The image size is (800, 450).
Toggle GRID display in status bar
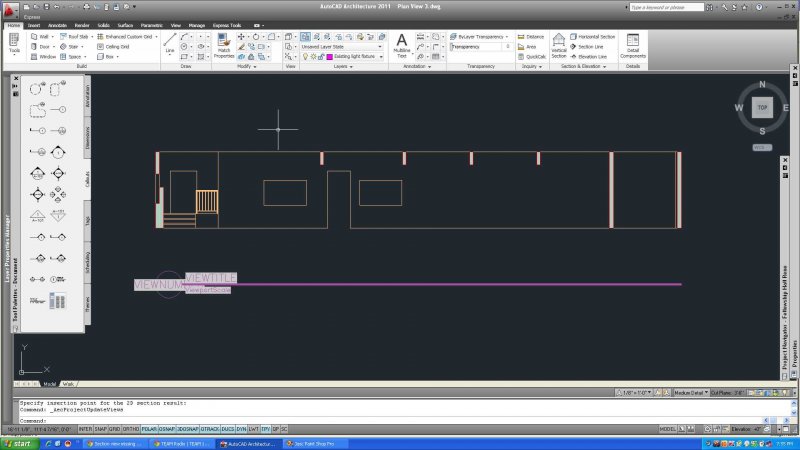click(x=114, y=430)
